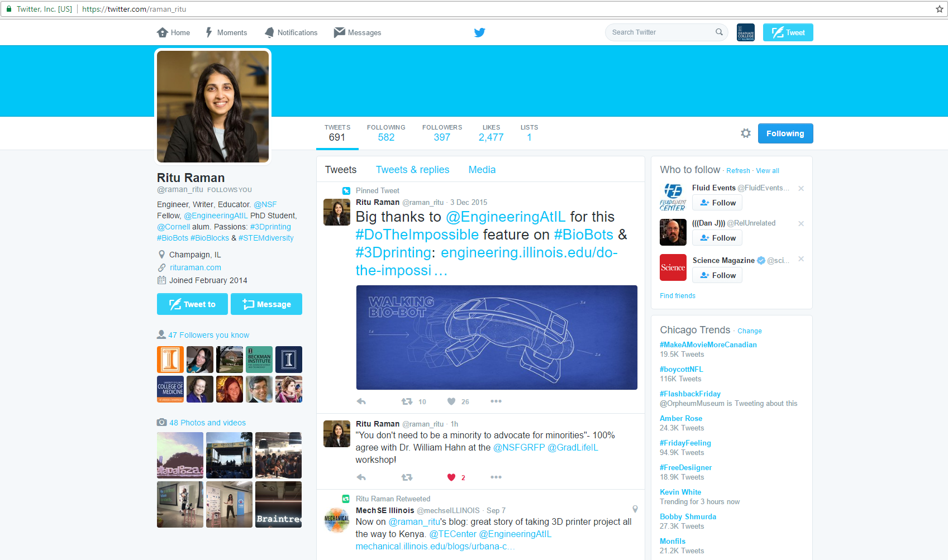Click View all in Who to follow
This screenshot has height=560, width=948.
tap(768, 171)
